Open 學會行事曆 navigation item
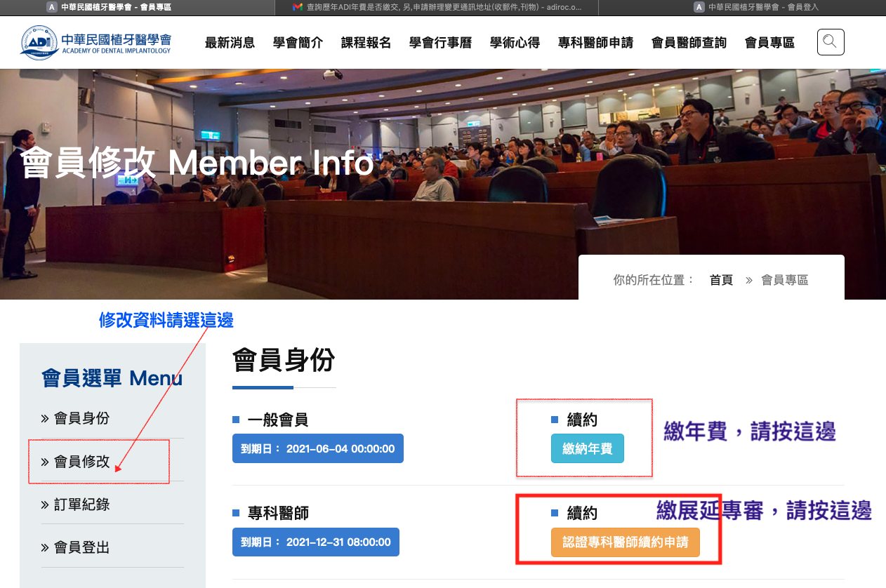Screen dimensions: 886x588 click(x=440, y=43)
